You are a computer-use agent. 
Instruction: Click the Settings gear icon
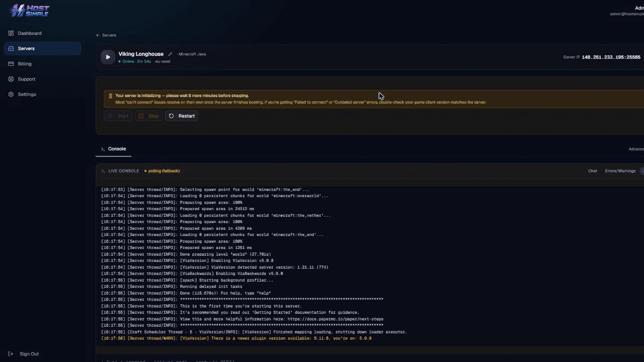tap(11, 94)
